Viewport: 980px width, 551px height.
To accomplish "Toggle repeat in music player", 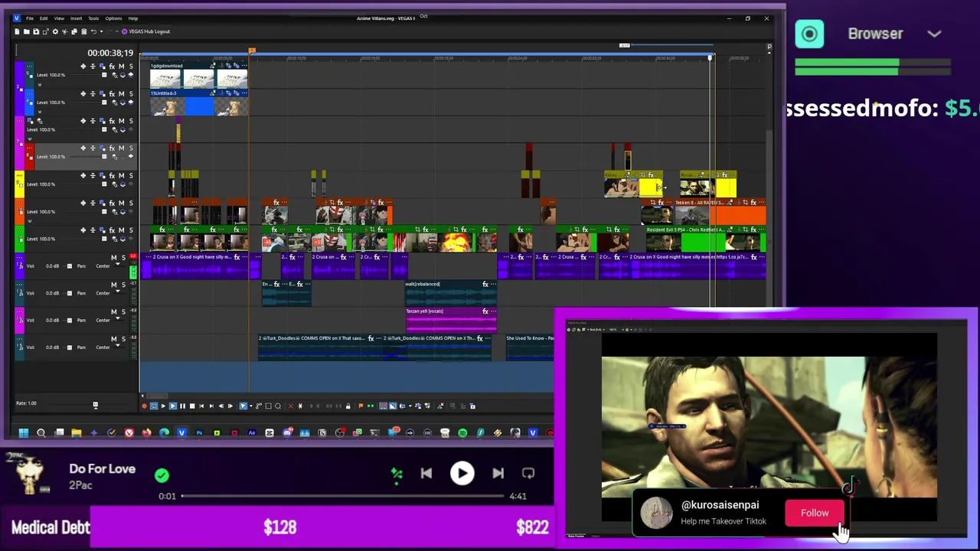I will click(528, 474).
